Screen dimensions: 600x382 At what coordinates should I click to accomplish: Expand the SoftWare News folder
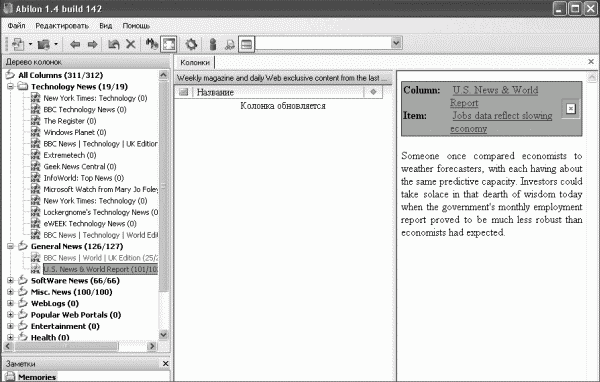tap(10, 281)
